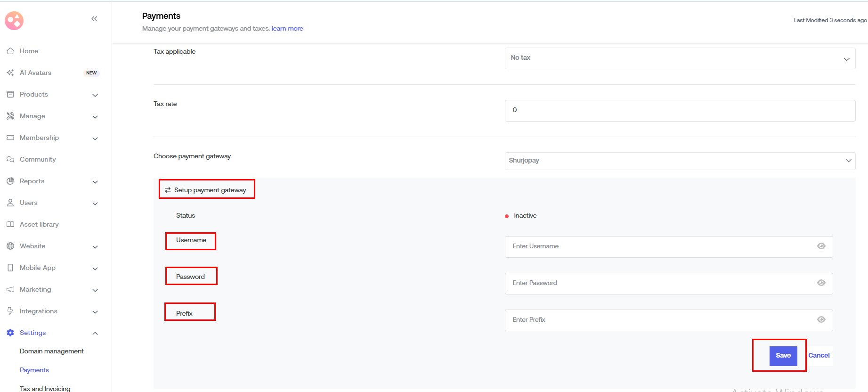Toggle visibility of the Username field
Image resolution: width=868 pixels, height=392 pixels.
pos(821,246)
